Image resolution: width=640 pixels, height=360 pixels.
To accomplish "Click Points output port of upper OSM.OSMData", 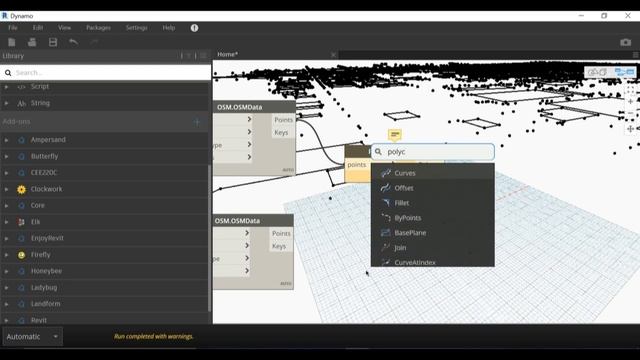I will click(x=283, y=120).
